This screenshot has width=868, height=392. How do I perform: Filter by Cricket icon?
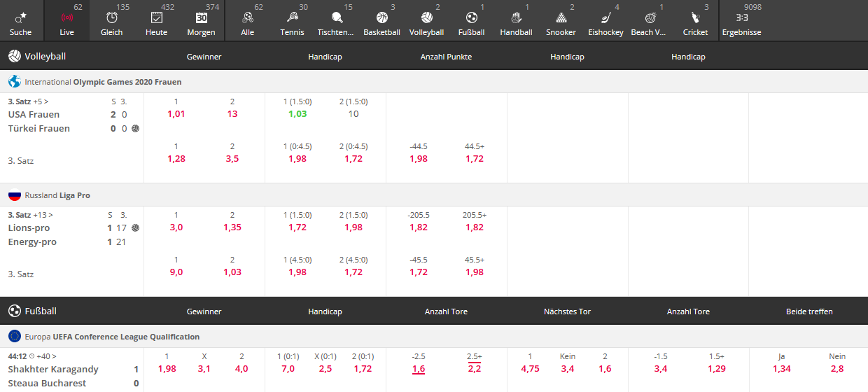(x=695, y=17)
